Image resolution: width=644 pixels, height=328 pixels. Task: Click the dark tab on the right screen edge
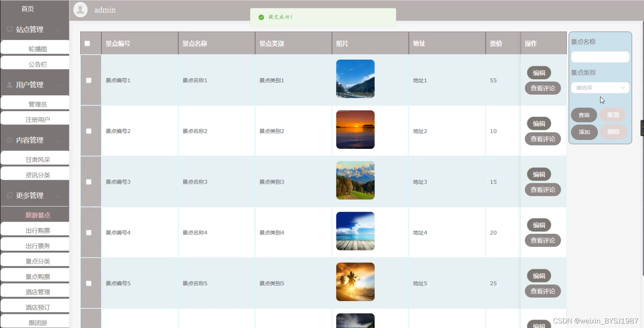coord(642,128)
